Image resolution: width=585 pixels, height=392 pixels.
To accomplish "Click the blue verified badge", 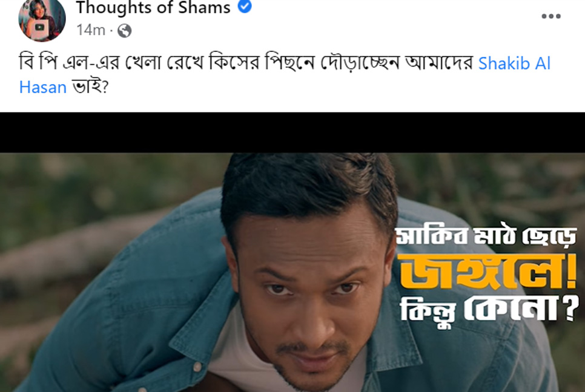I will [245, 6].
